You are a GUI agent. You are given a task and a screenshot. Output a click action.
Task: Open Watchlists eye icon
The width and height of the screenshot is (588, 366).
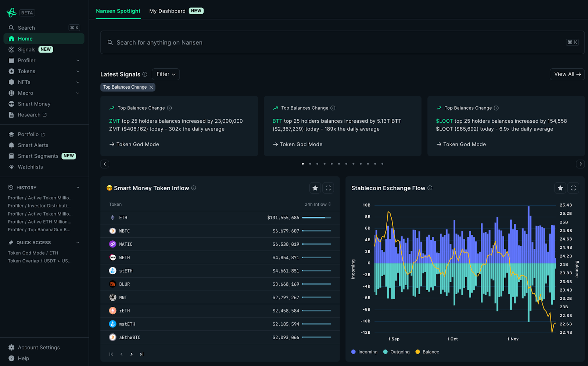click(11, 167)
